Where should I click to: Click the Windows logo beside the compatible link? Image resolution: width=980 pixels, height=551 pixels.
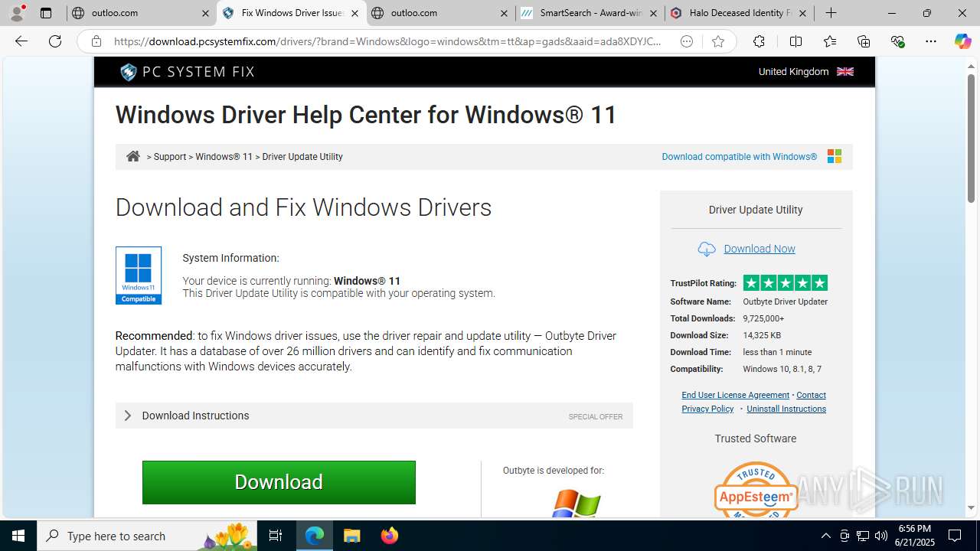(x=835, y=156)
